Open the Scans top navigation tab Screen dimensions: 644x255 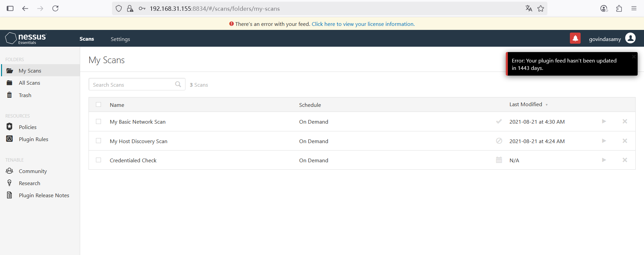(87, 39)
